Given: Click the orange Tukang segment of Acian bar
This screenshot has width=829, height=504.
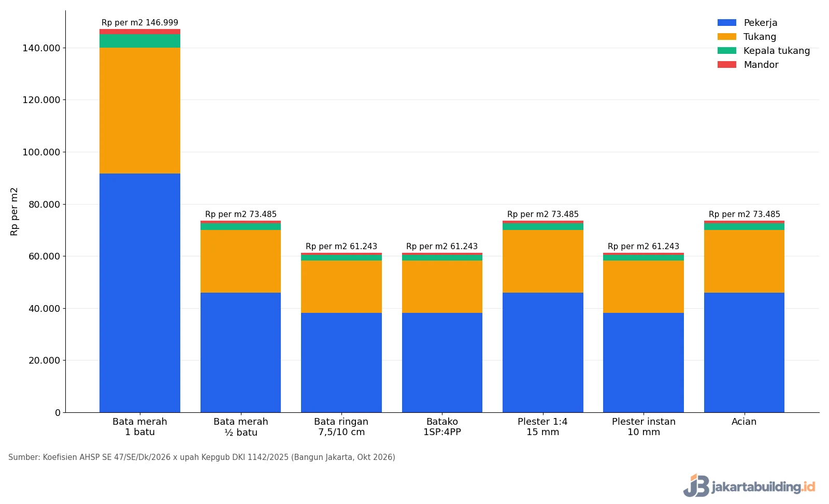Looking at the screenshot, I should 744,261.
